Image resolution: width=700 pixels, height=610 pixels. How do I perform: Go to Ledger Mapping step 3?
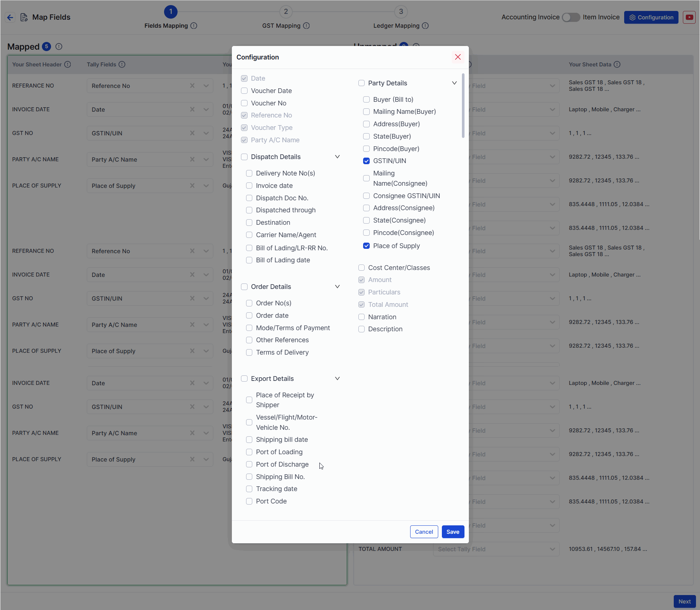pos(401,12)
